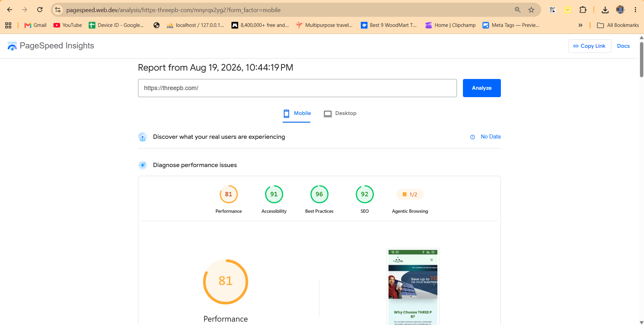Image resolution: width=644 pixels, height=325 pixels.
Task: Click the zoom magnifier icon in address bar
Action: (x=518, y=10)
